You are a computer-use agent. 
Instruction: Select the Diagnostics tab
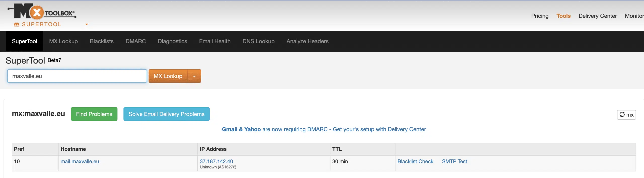(172, 41)
